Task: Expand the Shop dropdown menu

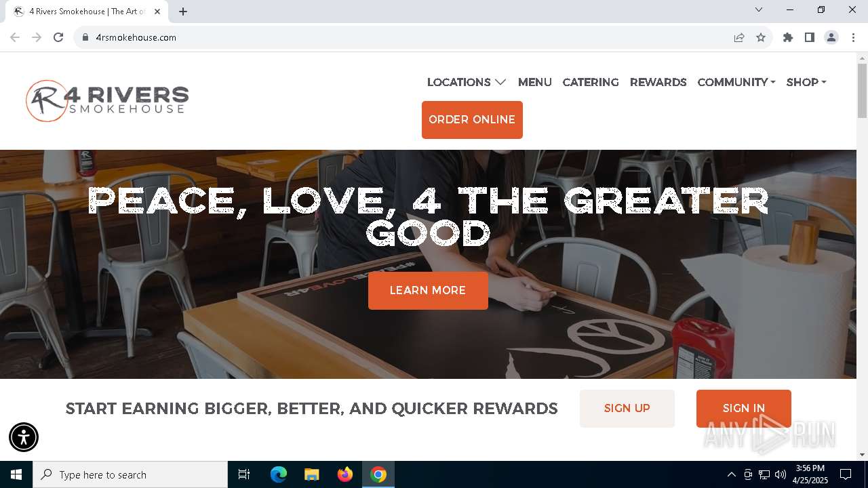Action: 806,82
